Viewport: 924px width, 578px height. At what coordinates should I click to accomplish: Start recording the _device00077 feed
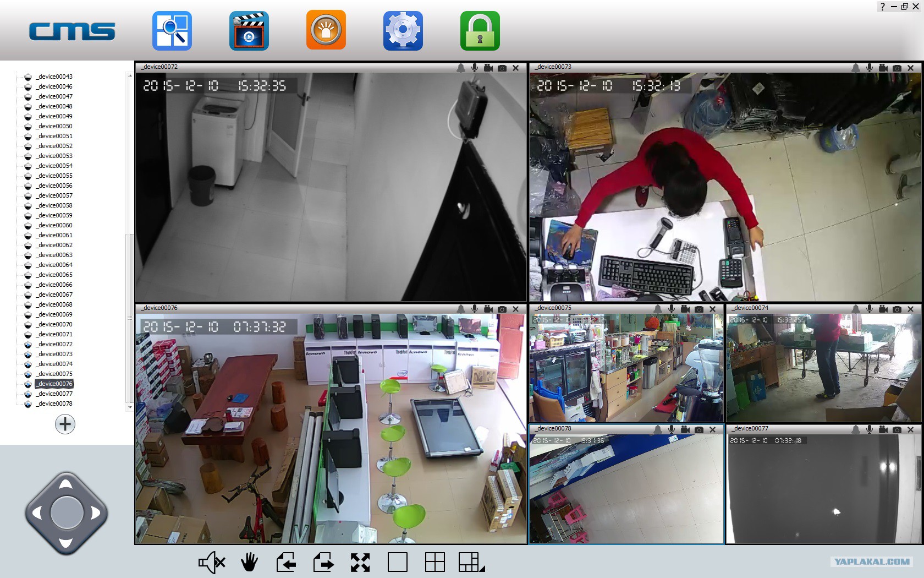[883, 429]
